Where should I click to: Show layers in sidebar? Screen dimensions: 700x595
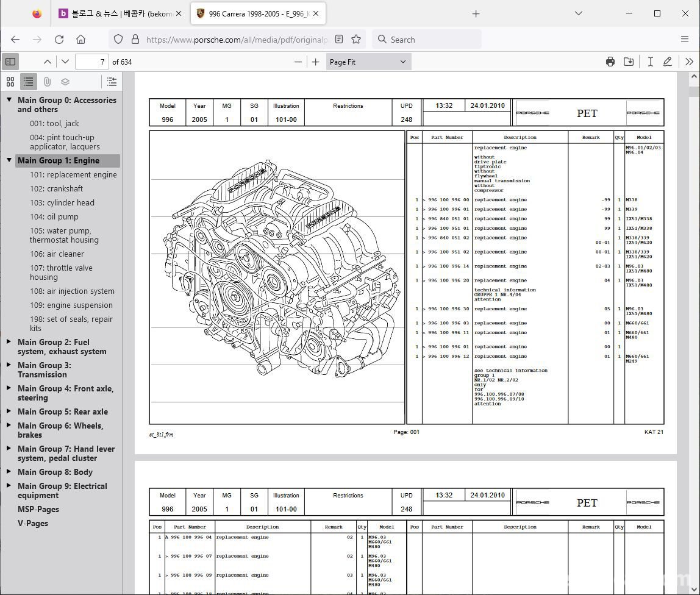point(65,82)
